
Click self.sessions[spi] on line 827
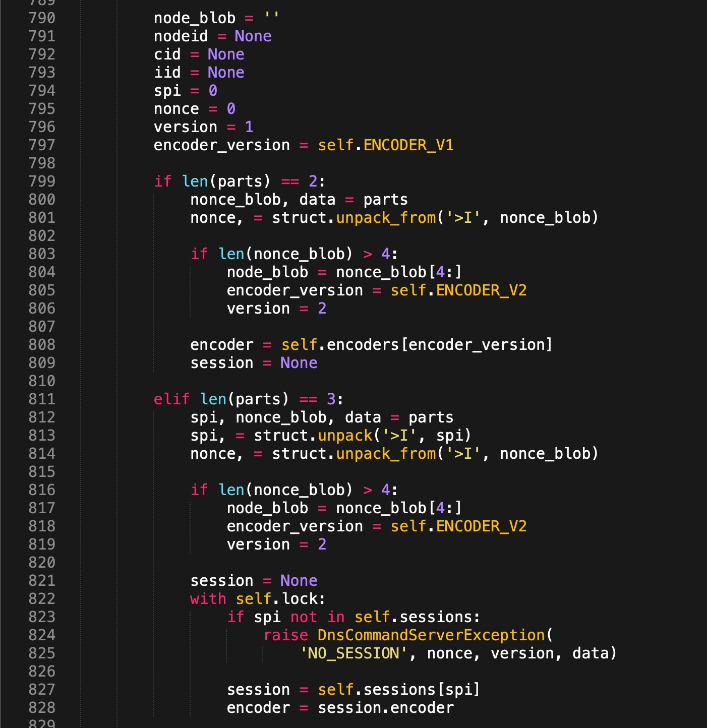(x=398, y=690)
